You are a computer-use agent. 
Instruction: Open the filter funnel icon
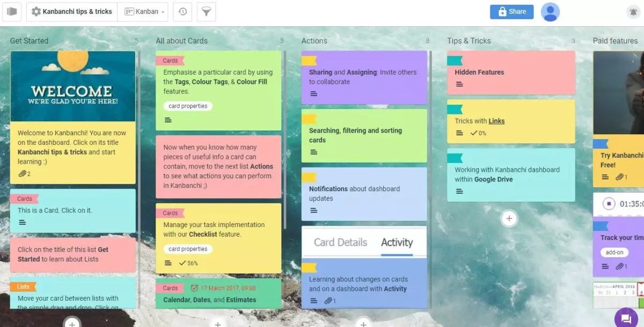coord(206,11)
